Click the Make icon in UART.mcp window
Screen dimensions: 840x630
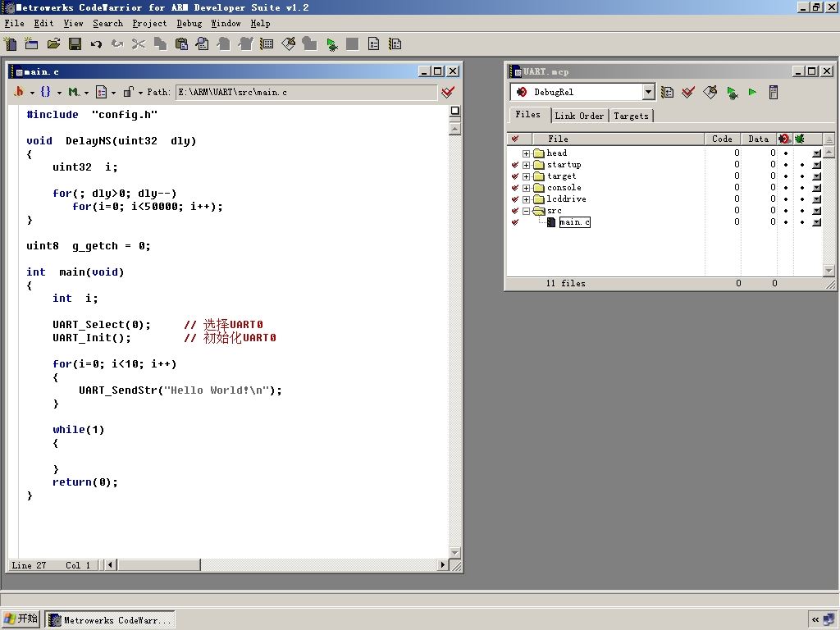coord(710,92)
